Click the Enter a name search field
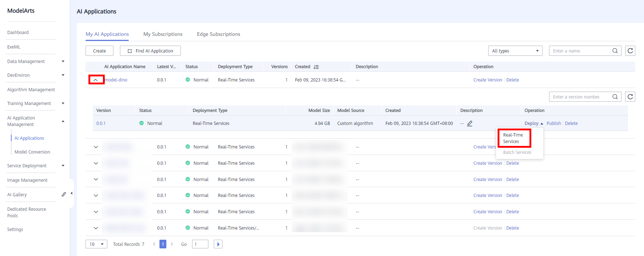 click(x=580, y=51)
